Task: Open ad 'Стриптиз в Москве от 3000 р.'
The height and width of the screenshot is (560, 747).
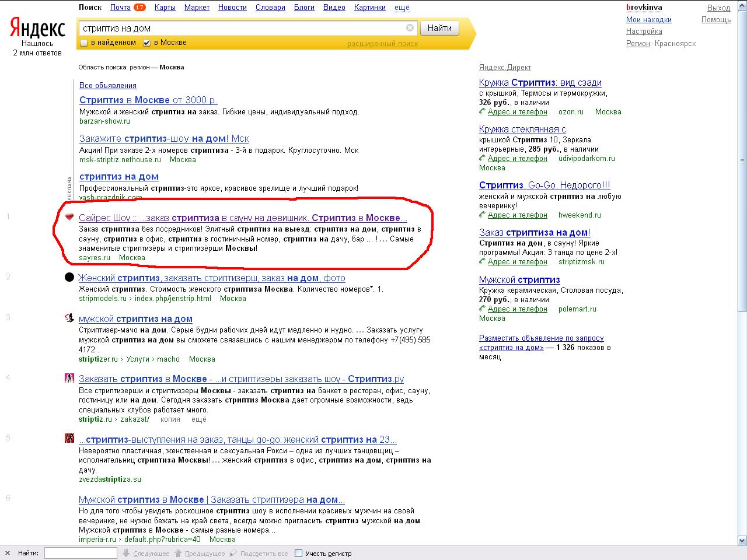Action: [148, 100]
